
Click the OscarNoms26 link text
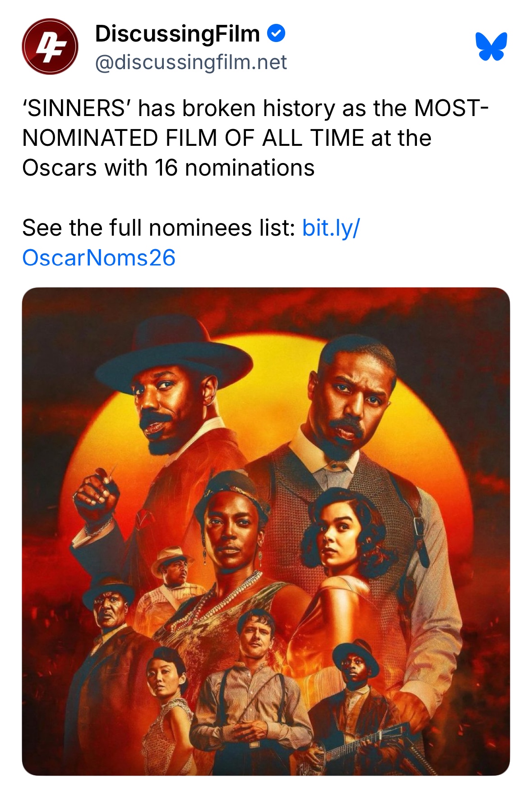[99, 258]
